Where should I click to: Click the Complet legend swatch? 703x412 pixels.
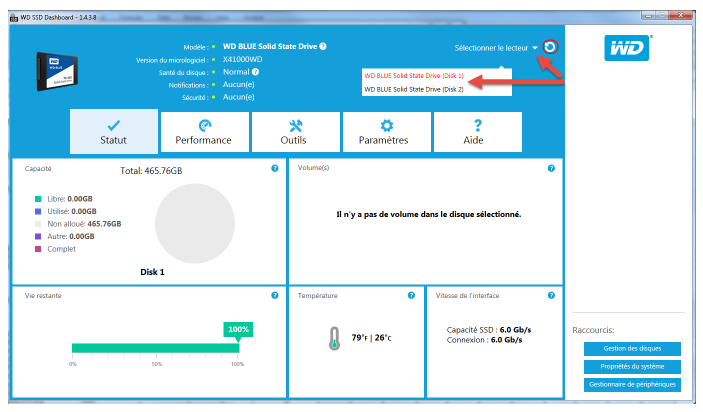[38, 249]
